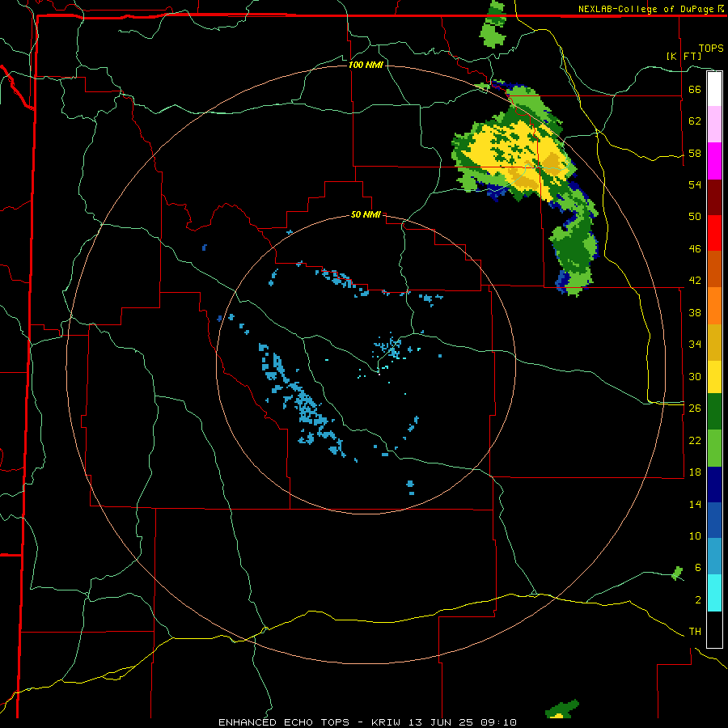The height and width of the screenshot is (728, 728).
Task: Select the gold 38 kft legend swatch
Action: [714, 342]
